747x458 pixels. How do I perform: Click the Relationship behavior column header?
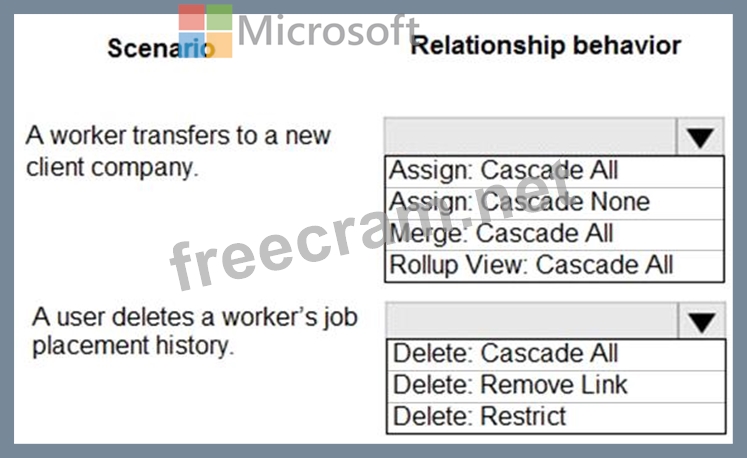tap(546, 45)
